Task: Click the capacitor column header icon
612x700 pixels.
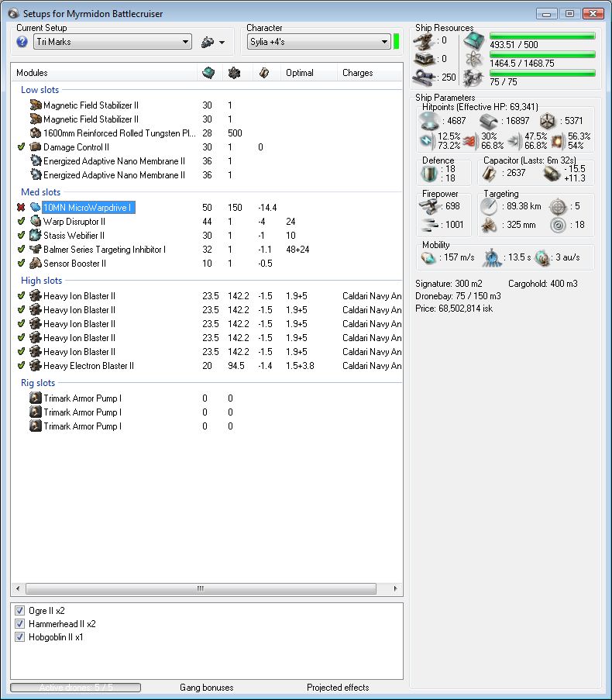Action: (x=264, y=73)
